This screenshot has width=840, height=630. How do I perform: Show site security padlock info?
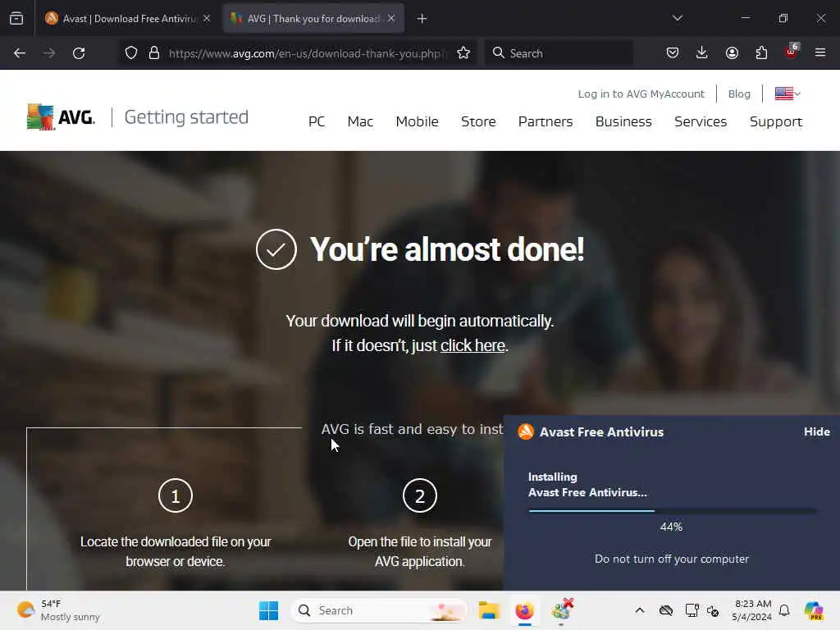154,53
